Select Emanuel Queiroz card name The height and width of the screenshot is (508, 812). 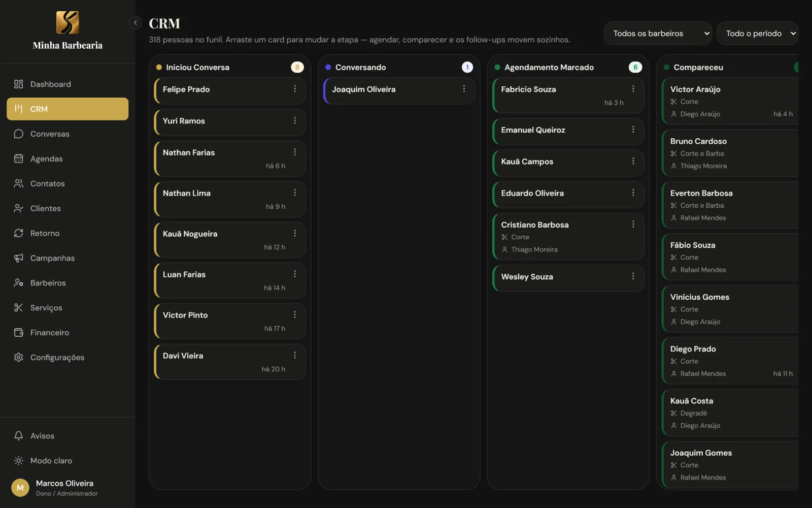tap(533, 130)
